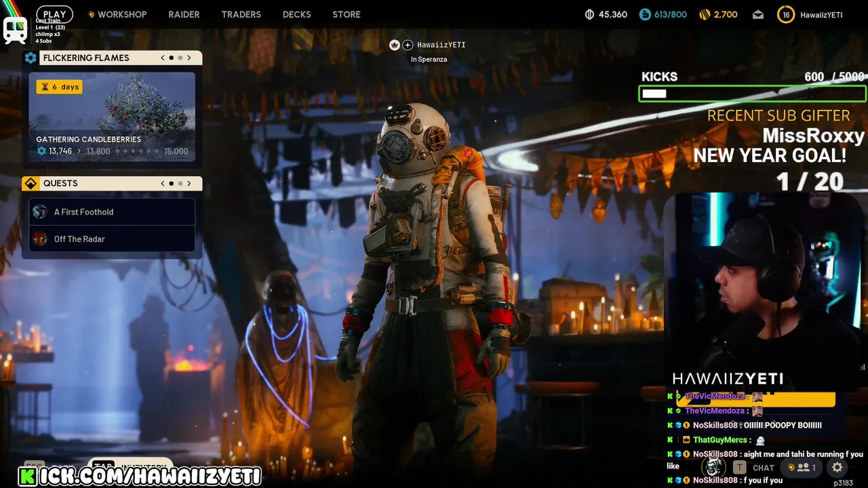Go to next Flickering Flames page
The image size is (868, 488).
pos(189,58)
